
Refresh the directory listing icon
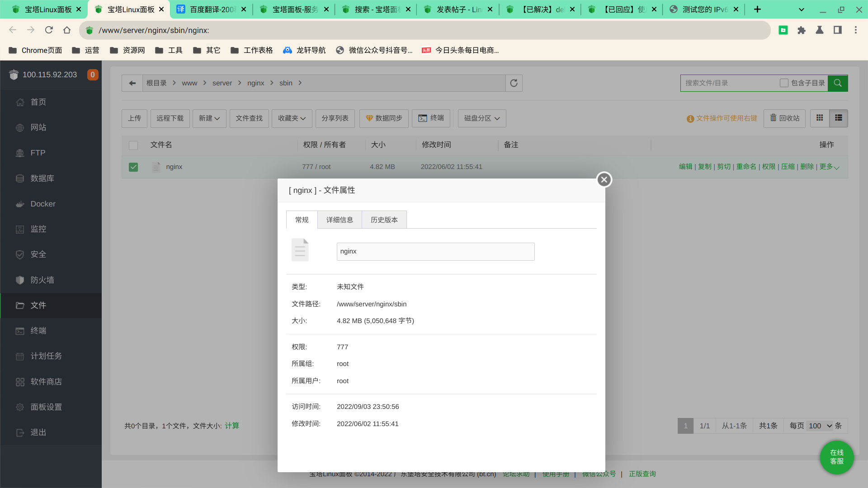coord(514,83)
